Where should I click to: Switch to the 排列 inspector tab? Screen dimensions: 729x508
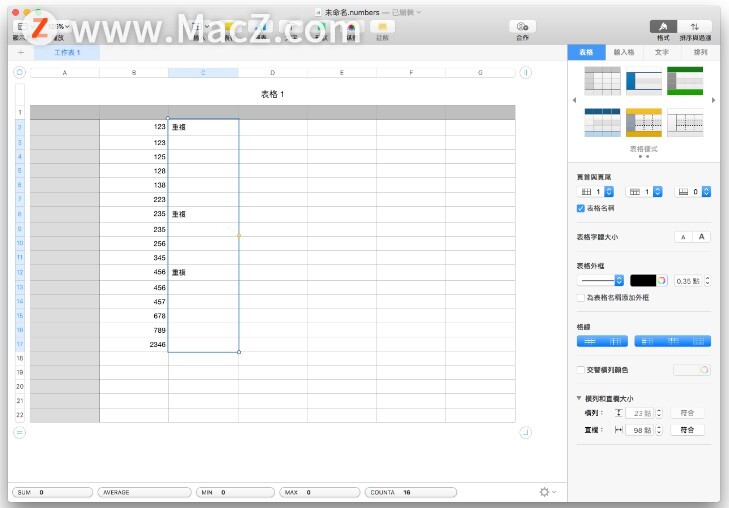click(x=700, y=53)
